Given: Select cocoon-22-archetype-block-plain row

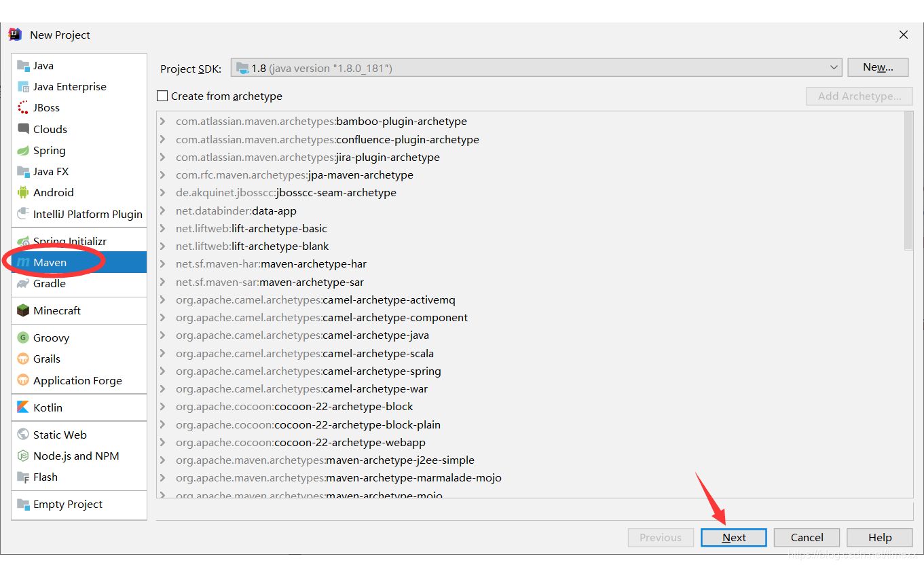Looking at the screenshot, I should tap(530, 424).
